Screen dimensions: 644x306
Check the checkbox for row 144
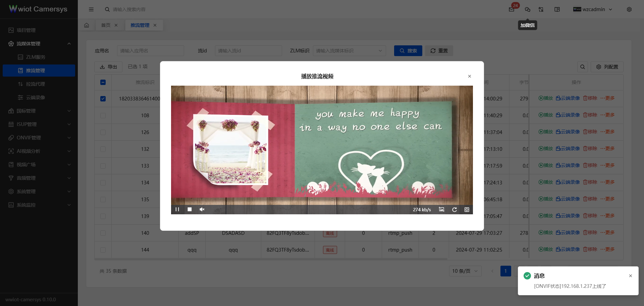point(103,250)
